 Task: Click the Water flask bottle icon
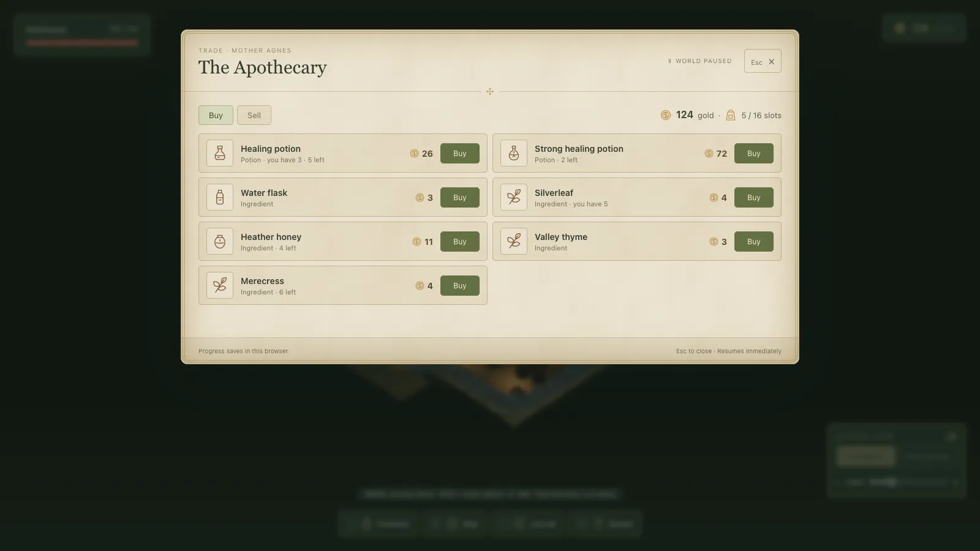pyautogui.click(x=220, y=197)
